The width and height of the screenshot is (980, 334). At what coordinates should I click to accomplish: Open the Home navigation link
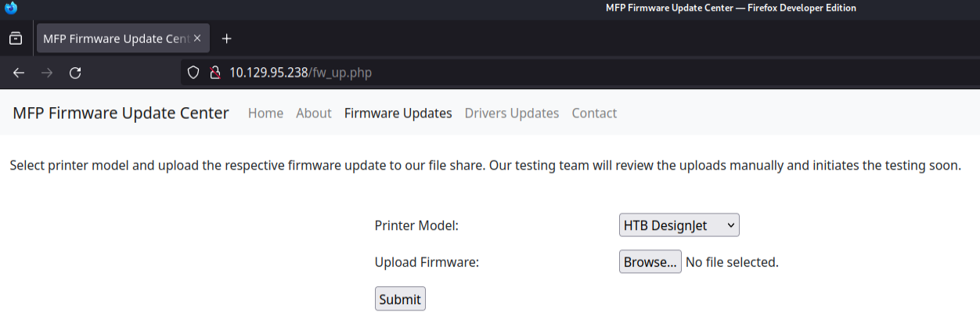[265, 113]
